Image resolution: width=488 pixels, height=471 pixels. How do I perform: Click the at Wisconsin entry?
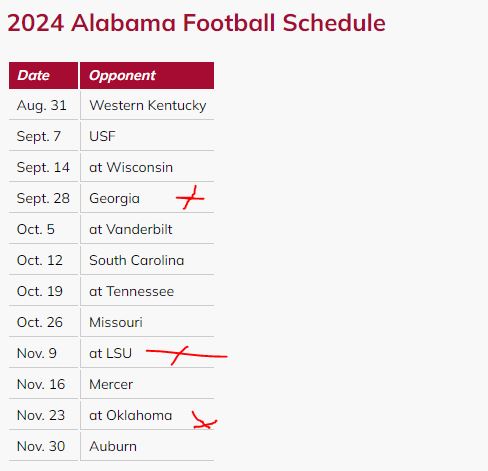[131, 167]
